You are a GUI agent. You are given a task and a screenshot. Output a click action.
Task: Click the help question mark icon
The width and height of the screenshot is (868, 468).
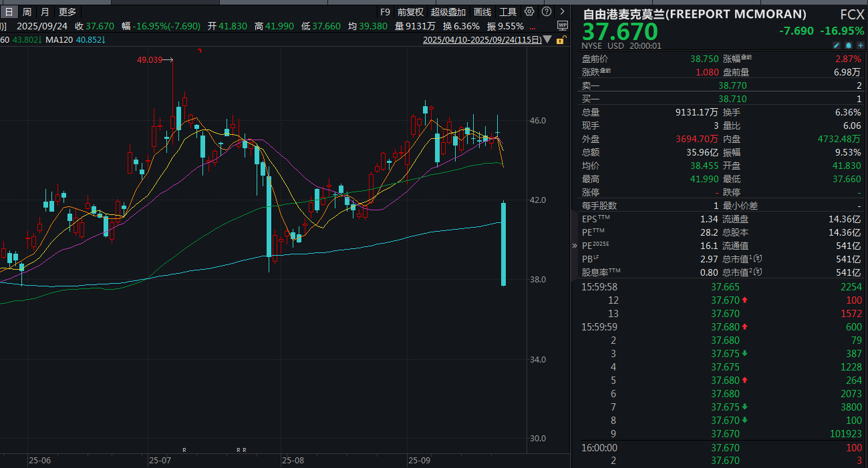click(x=547, y=11)
